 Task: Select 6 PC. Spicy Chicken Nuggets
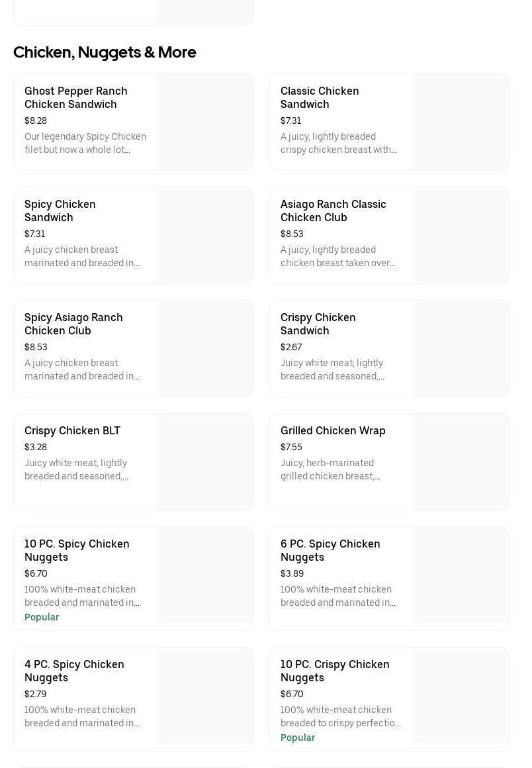pos(330,550)
